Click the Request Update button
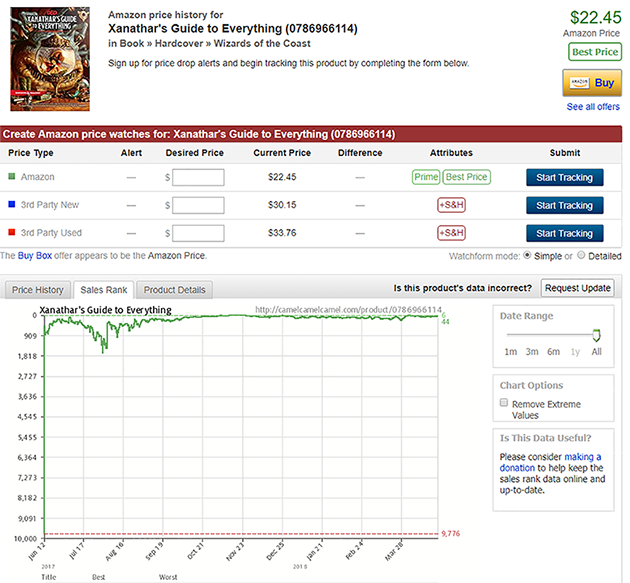The image size is (630, 583). point(577,288)
